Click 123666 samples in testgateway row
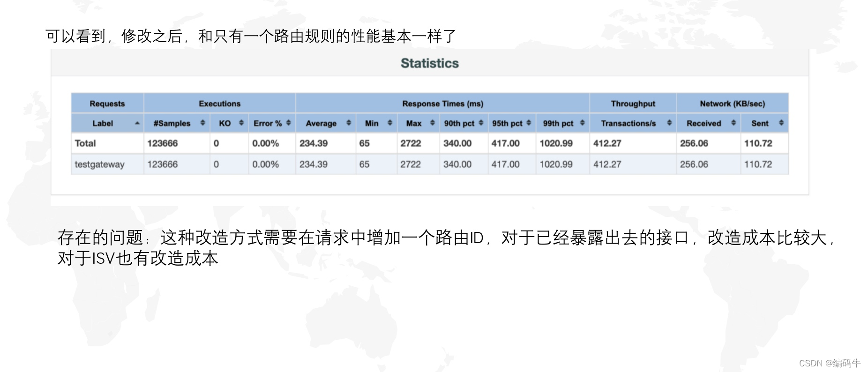Image resolution: width=868 pixels, height=372 pixels. pos(163,164)
